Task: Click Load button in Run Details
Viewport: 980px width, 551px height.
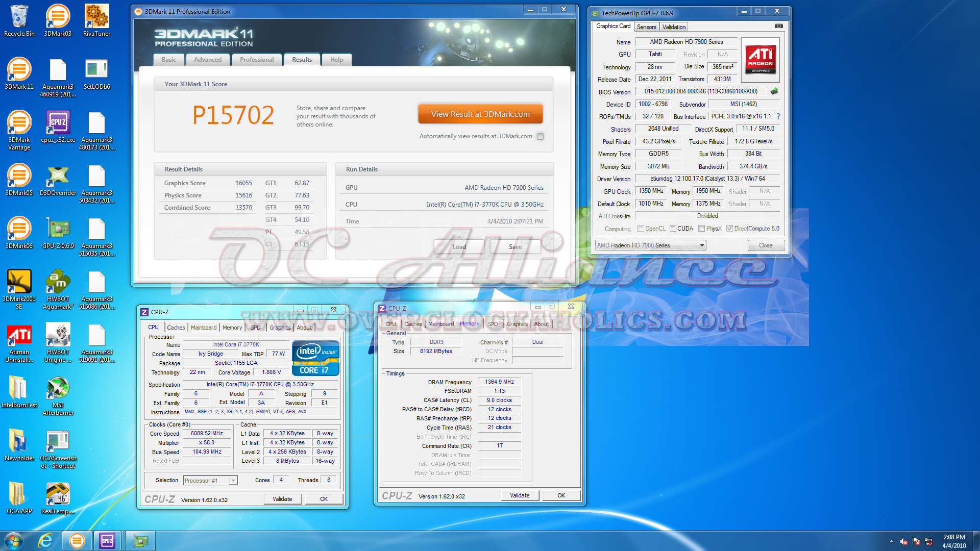Action: point(459,246)
